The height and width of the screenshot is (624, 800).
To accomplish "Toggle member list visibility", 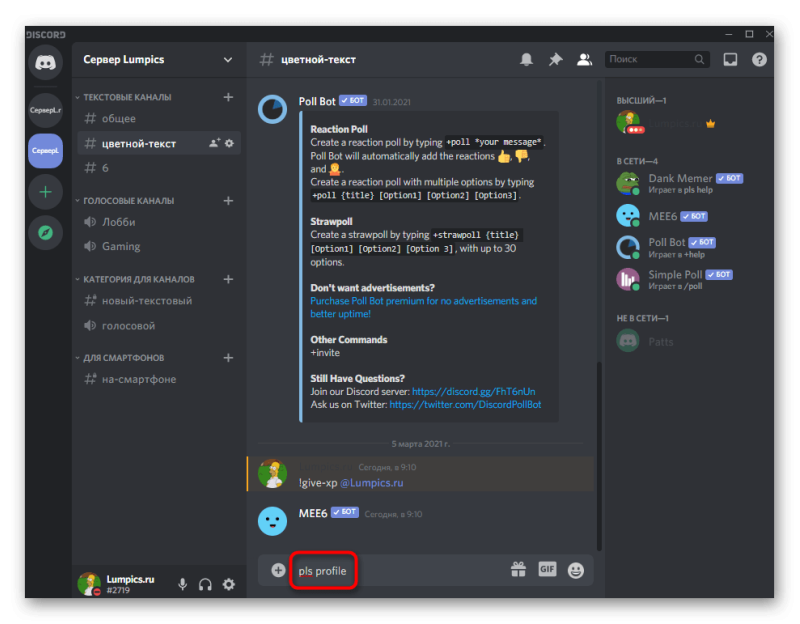I will pyautogui.click(x=584, y=60).
